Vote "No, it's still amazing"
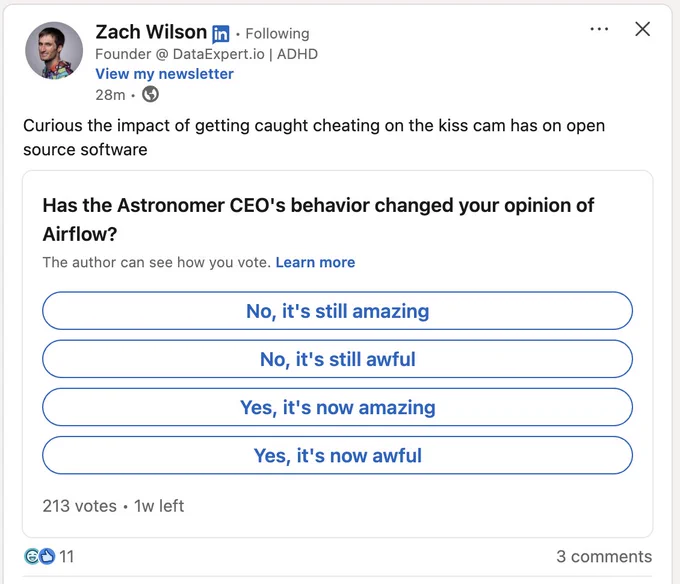 point(337,310)
